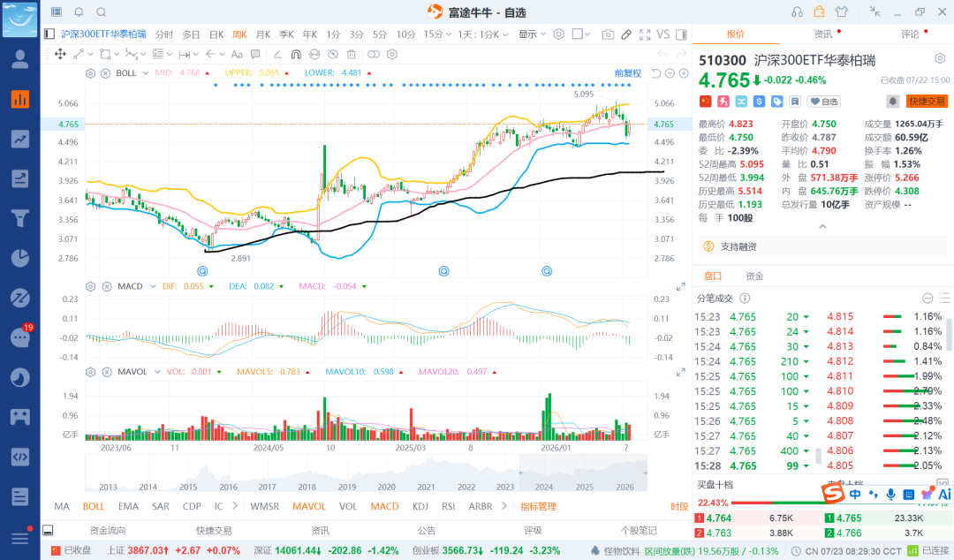Click the 2024 range in the overview timeline
The height and width of the screenshot is (560, 954).
[544, 487]
